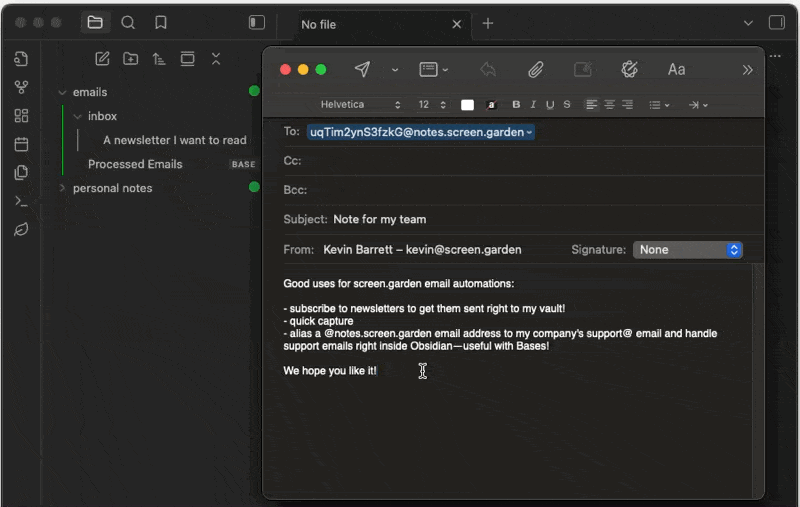Toggle underline formatting
Screen dimensions: 800x507
click(550, 105)
